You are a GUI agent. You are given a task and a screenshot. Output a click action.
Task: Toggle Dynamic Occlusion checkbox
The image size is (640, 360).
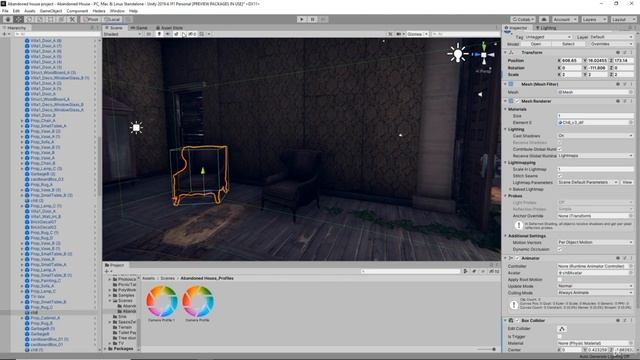560,249
